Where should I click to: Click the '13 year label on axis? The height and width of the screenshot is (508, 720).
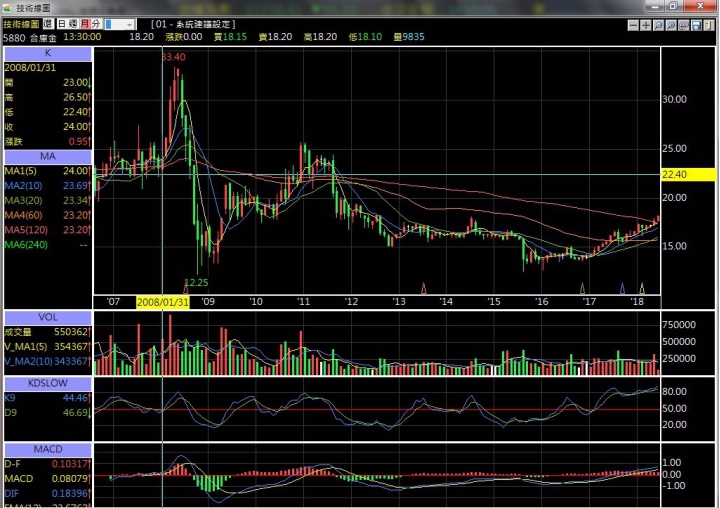click(x=399, y=302)
